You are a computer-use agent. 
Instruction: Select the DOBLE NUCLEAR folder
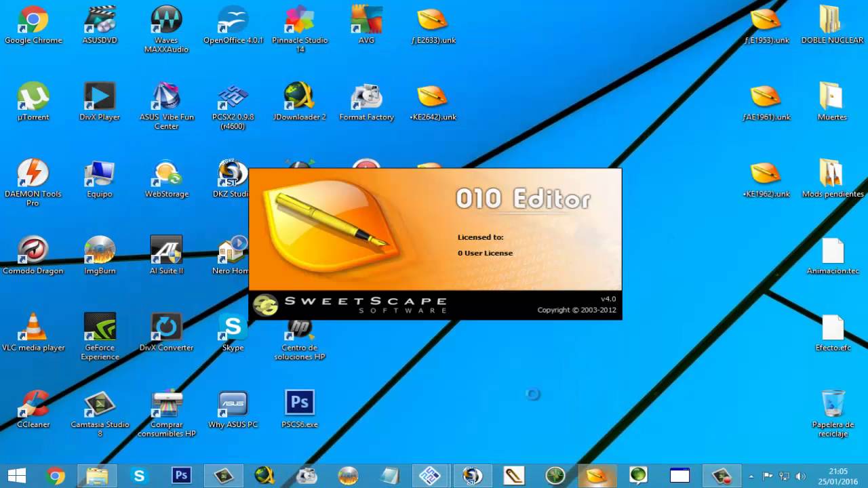pyautogui.click(x=833, y=25)
